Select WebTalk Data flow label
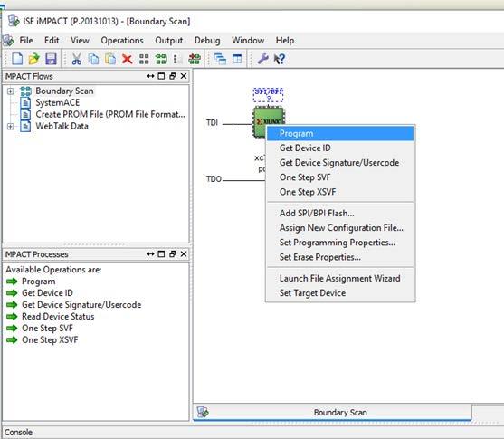 (62, 126)
